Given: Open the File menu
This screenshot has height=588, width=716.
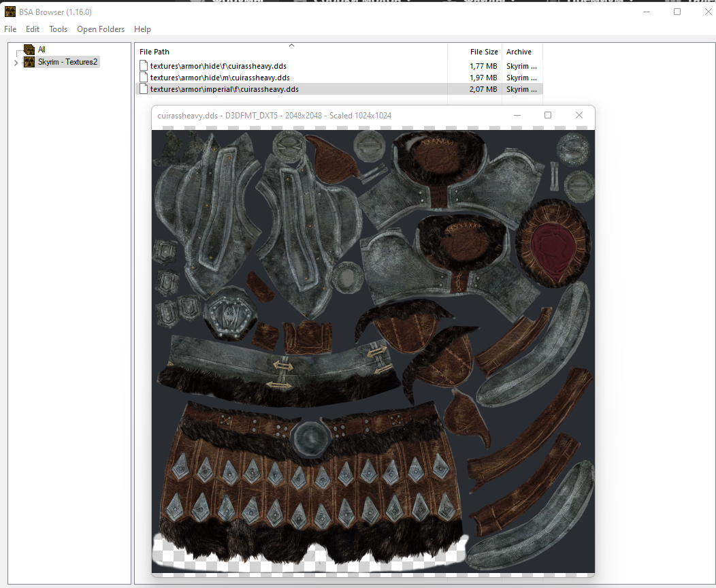Looking at the screenshot, I should tap(10, 29).
